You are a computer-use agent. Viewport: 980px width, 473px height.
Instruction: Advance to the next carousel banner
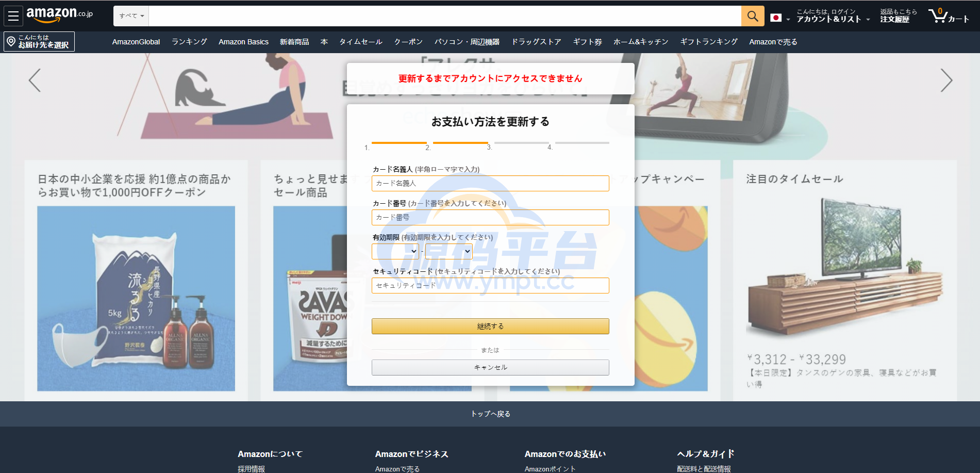click(x=945, y=80)
